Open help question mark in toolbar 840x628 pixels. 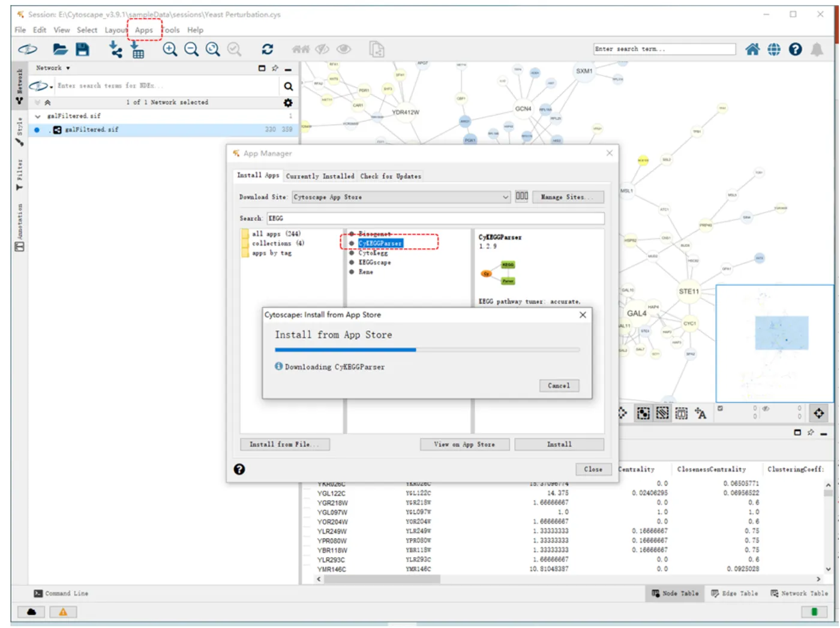point(796,49)
